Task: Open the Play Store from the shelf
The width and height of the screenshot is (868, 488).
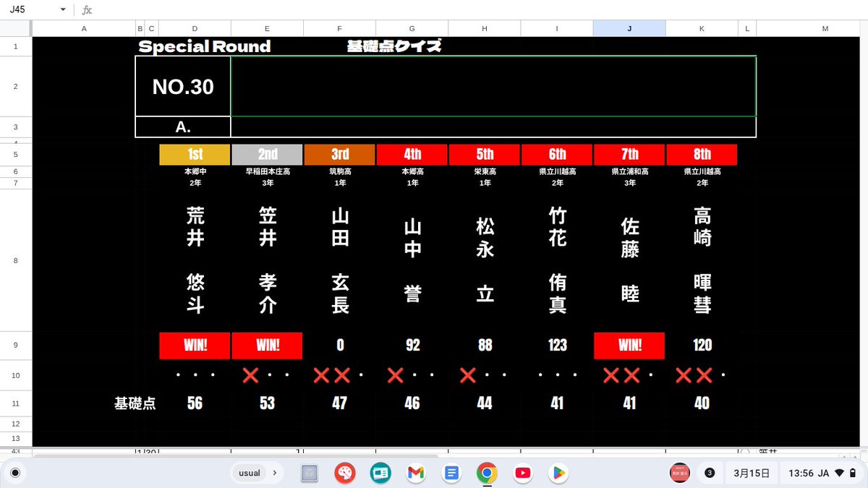Action: coord(558,473)
